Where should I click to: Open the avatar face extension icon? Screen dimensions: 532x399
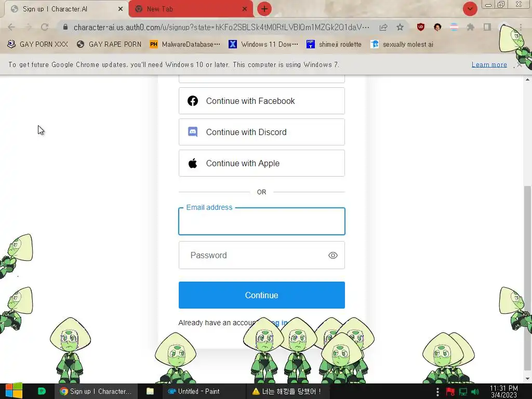coord(437,27)
